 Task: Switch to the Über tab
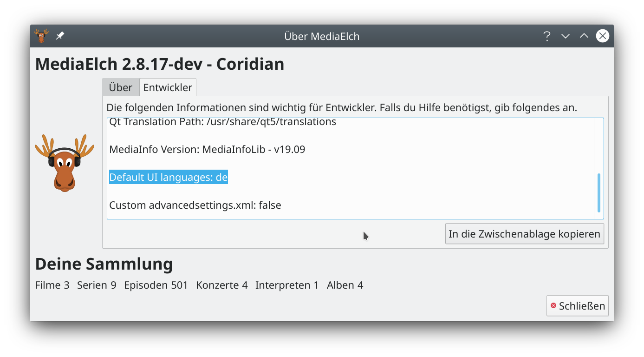pos(120,87)
